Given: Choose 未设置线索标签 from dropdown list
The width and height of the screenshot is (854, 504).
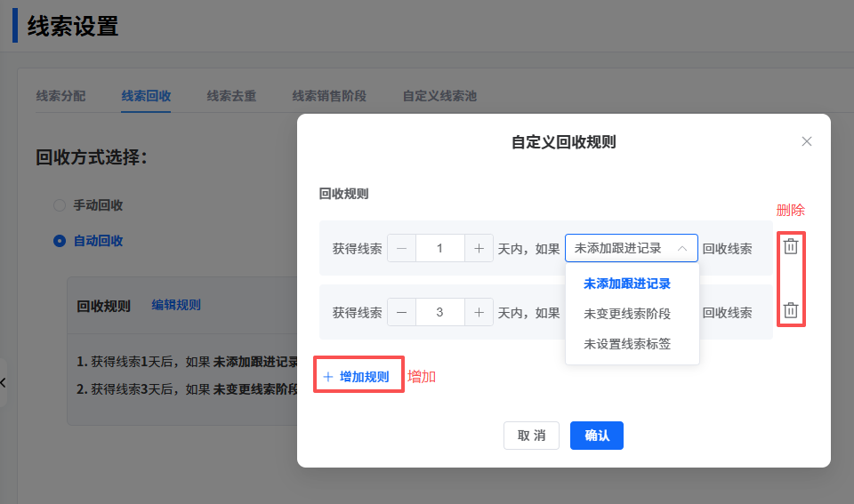Looking at the screenshot, I should [626, 343].
